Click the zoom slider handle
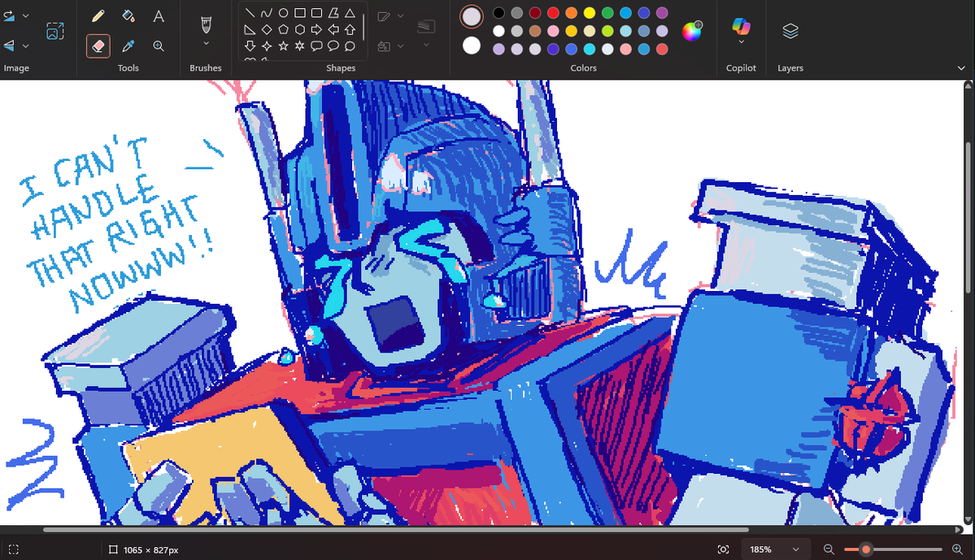 [865, 549]
